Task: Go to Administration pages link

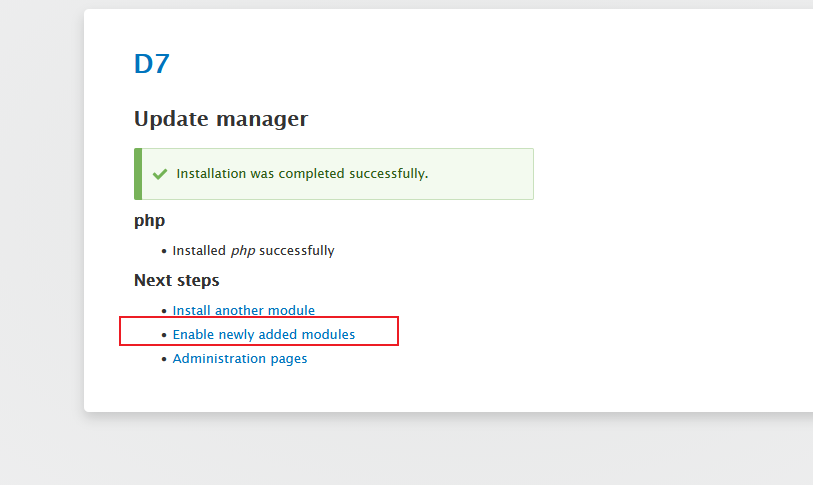Action: pos(239,358)
